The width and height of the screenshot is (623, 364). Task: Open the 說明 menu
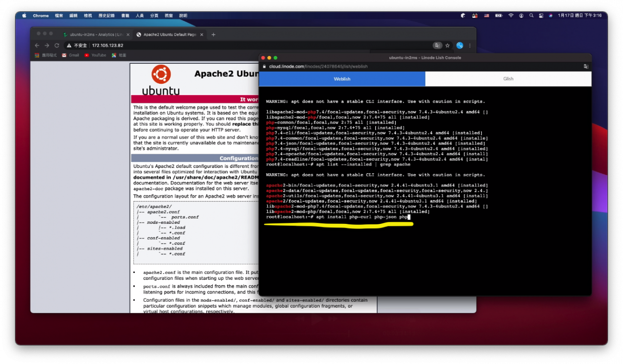point(183,16)
